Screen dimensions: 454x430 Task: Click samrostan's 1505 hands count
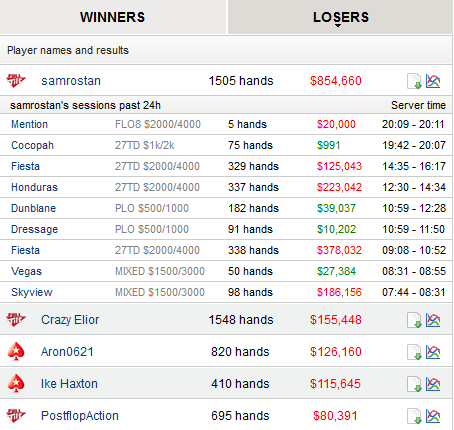241,81
